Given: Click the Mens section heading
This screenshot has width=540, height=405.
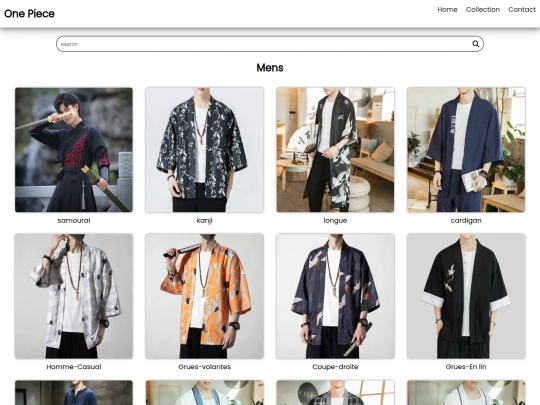Looking at the screenshot, I should [x=270, y=68].
